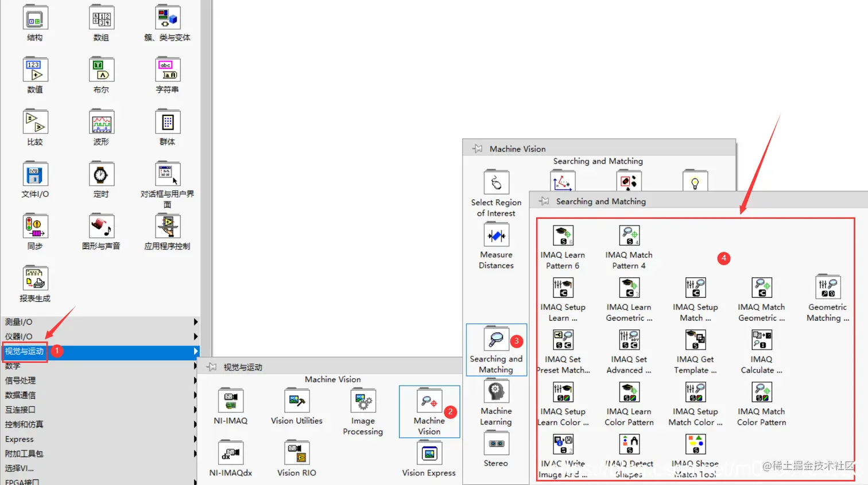The image size is (868, 485).
Task: Open the Vision Utilities subpalette
Action: tap(297, 401)
